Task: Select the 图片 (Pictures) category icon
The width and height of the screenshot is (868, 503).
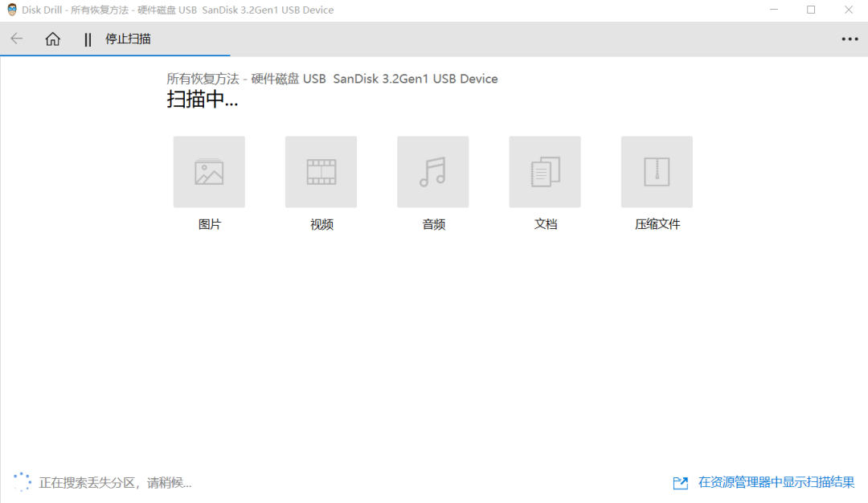Action: click(x=209, y=171)
